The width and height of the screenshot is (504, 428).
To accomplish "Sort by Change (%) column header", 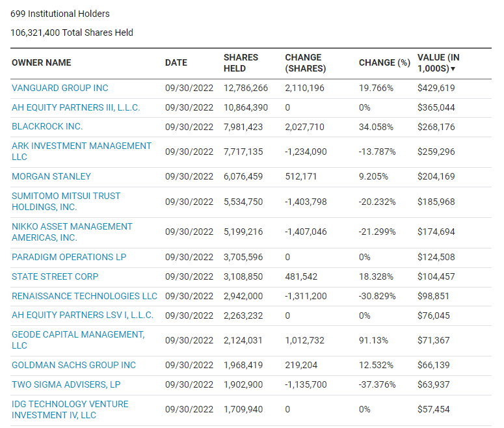I will coord(384,63).
